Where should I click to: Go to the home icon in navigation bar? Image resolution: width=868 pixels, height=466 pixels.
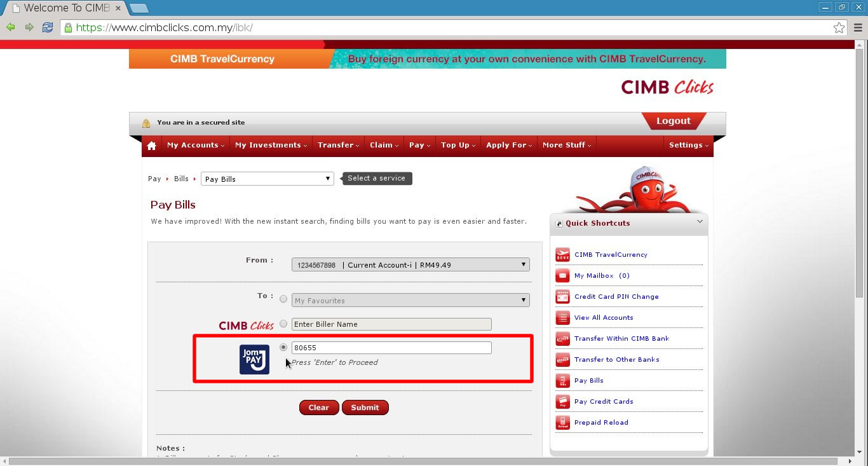(151, 146)
